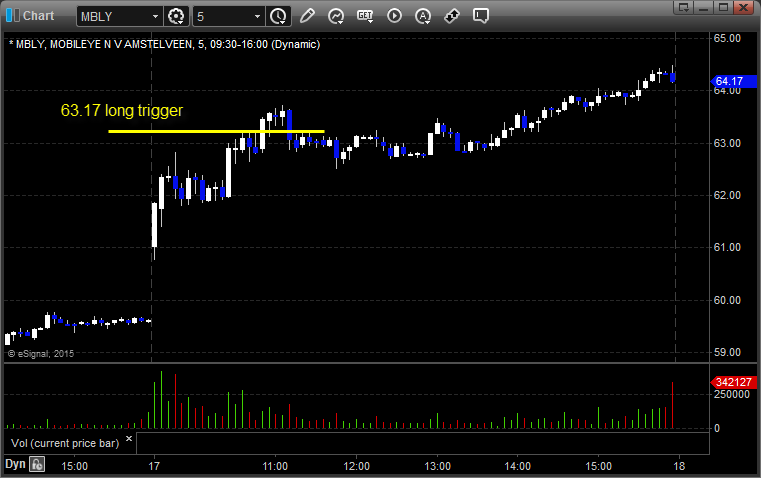761x478 pixels.
Task: Click the 62.00 price axis label
Action: tap(727, 195)
